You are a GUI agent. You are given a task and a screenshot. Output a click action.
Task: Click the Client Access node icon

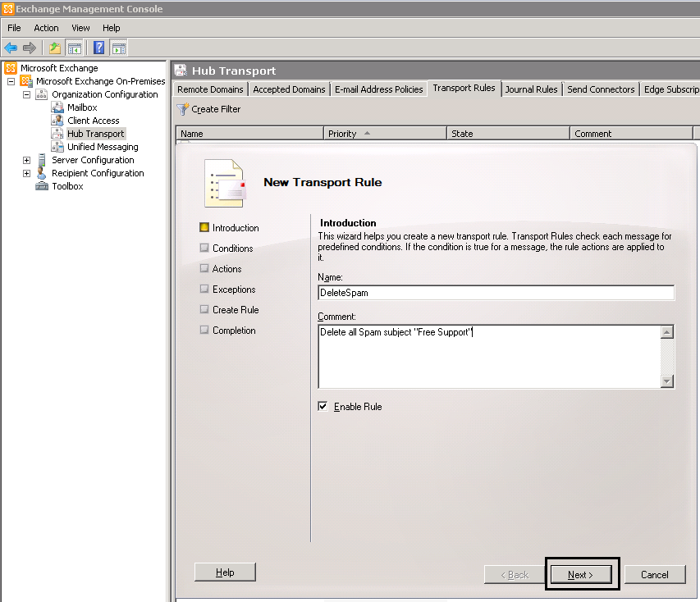[57, 120]
